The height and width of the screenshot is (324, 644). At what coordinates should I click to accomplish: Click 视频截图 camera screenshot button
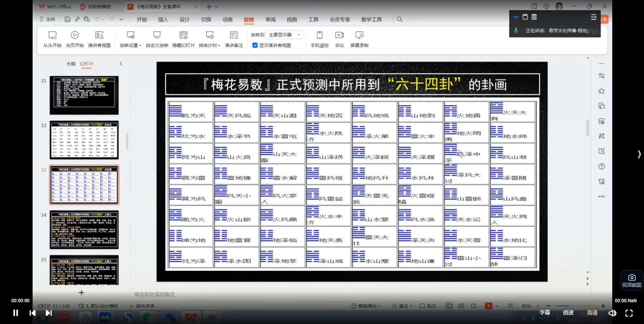coord(632,281)
